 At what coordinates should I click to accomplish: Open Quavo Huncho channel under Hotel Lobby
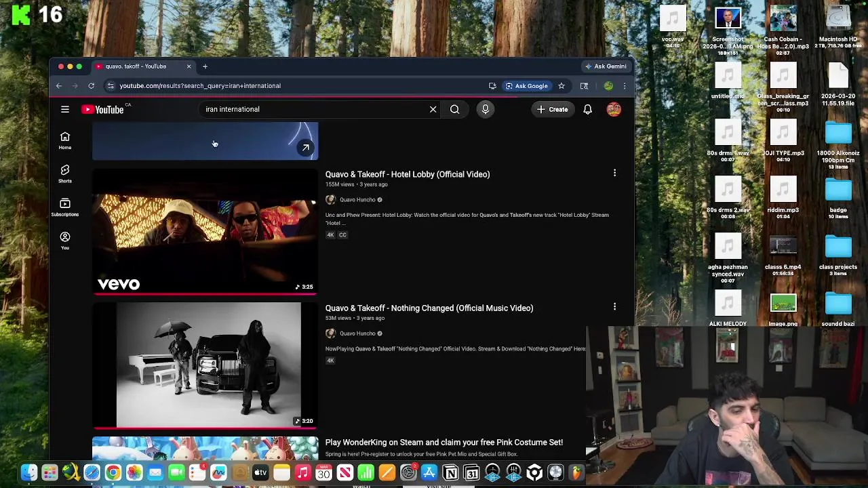pos(357,200)
